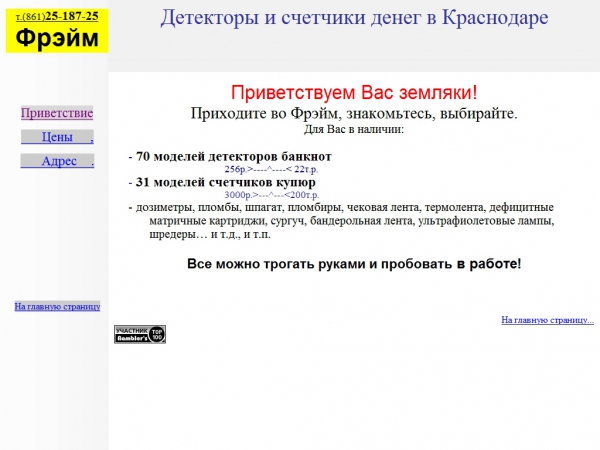
Task: Click bold text Все можно трогать руками
Action: [x=276, y=264]
